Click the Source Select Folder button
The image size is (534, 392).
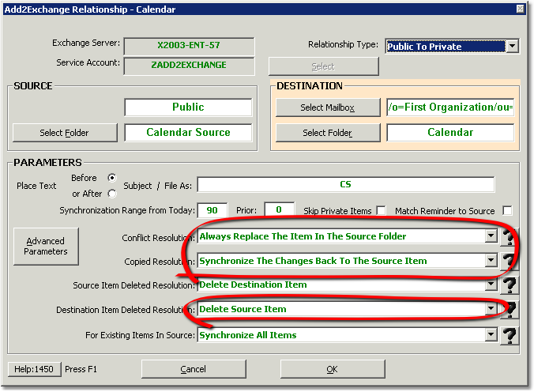pos(65,133)
